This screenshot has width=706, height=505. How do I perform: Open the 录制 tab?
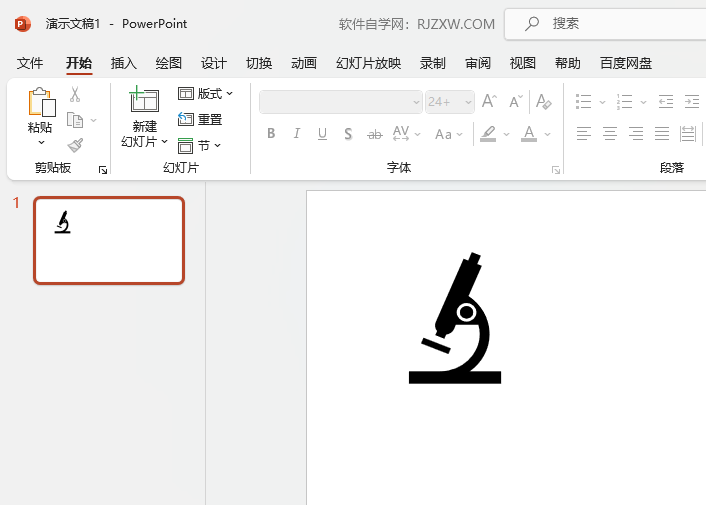pos(433,63)
